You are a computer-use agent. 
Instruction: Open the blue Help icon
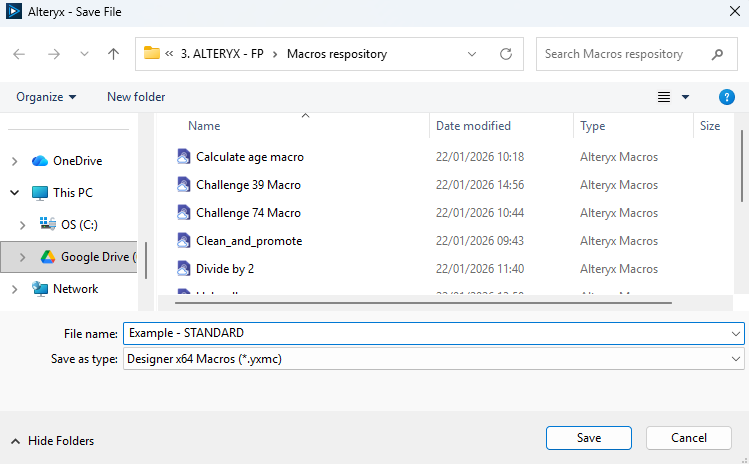click(x=727, y=97)
